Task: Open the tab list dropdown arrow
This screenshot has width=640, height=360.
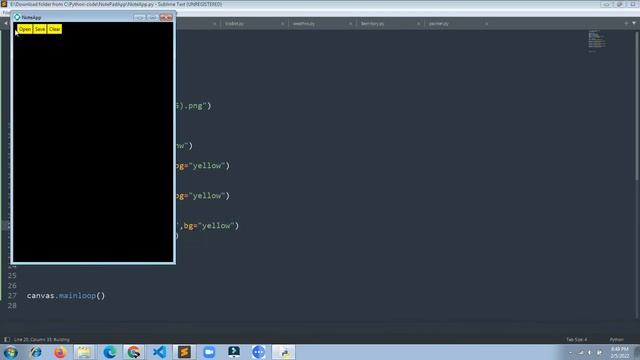Action: tap(634, 23)
